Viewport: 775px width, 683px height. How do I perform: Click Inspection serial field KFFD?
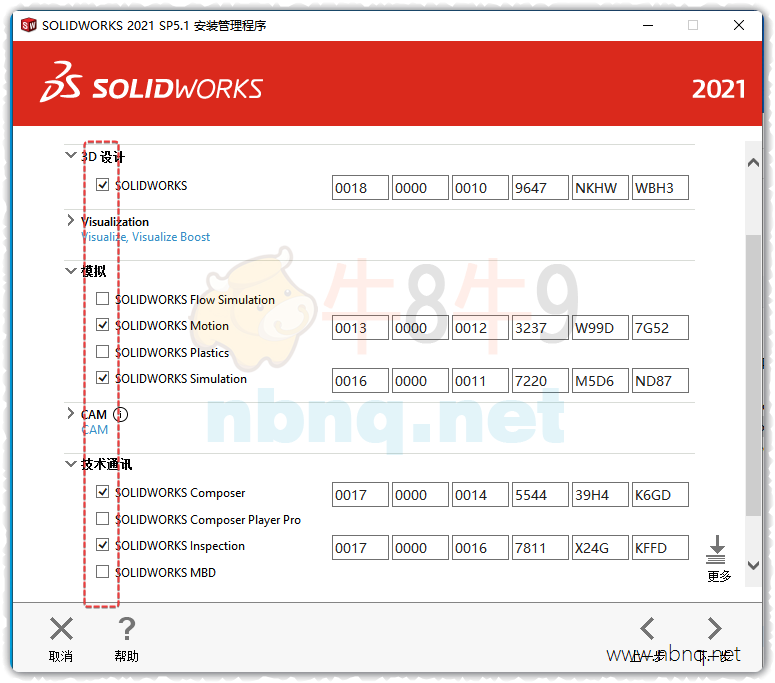(x=660, y=548)
